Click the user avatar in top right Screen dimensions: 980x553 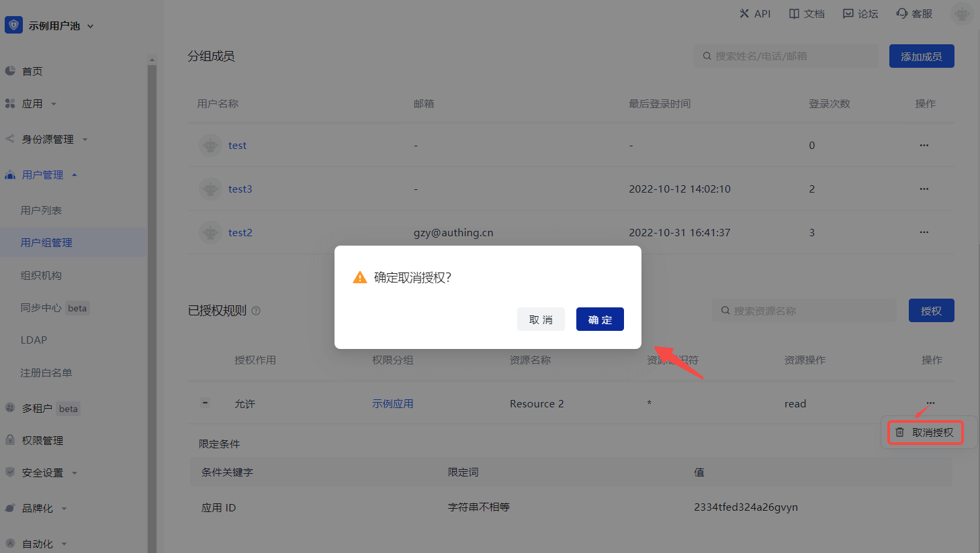pos(962,13)
